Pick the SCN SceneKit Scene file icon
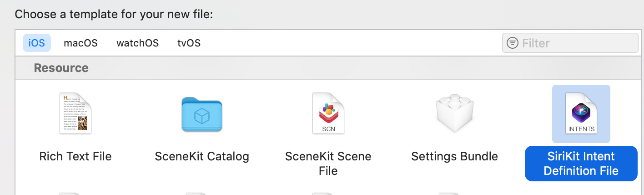 [x=328, y=113]
